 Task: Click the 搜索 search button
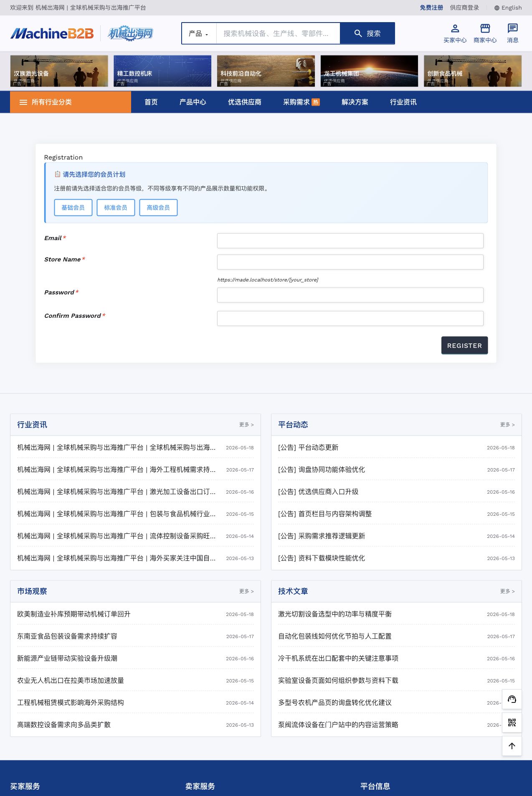point(367,33)
